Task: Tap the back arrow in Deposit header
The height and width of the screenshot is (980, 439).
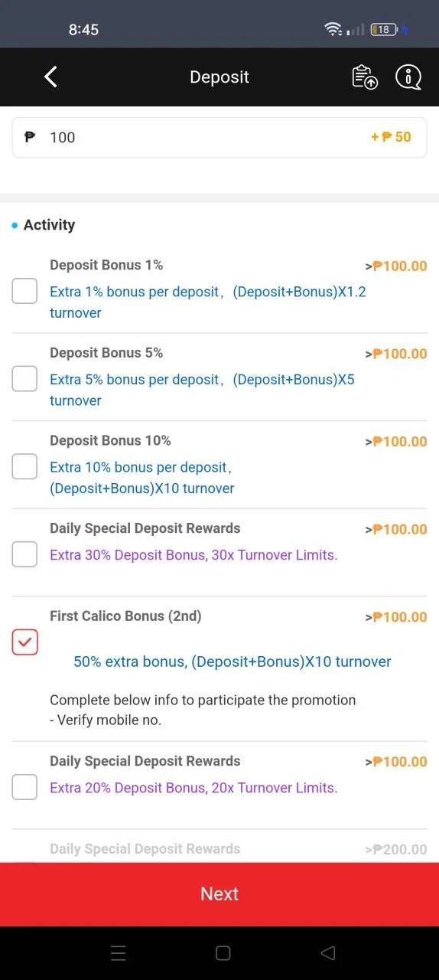Action: [51, 77]
